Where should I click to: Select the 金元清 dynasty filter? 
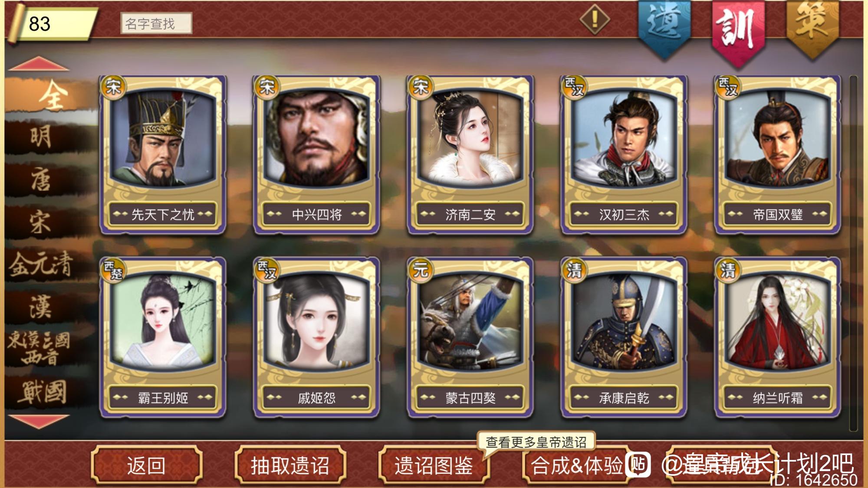pos(41,264)
